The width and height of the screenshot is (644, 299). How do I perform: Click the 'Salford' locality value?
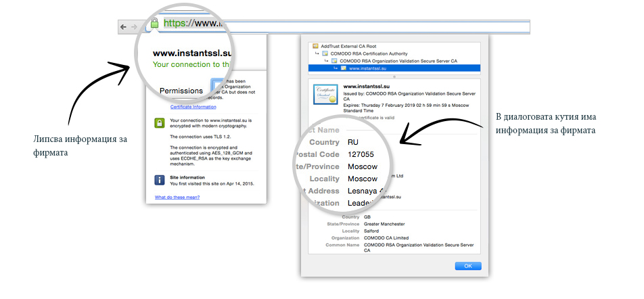pos(371,231)
